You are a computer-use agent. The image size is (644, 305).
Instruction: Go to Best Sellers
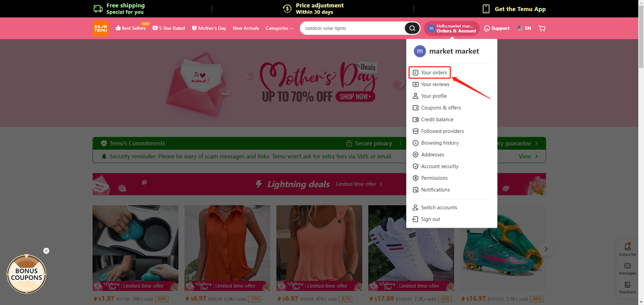point(131,28)
